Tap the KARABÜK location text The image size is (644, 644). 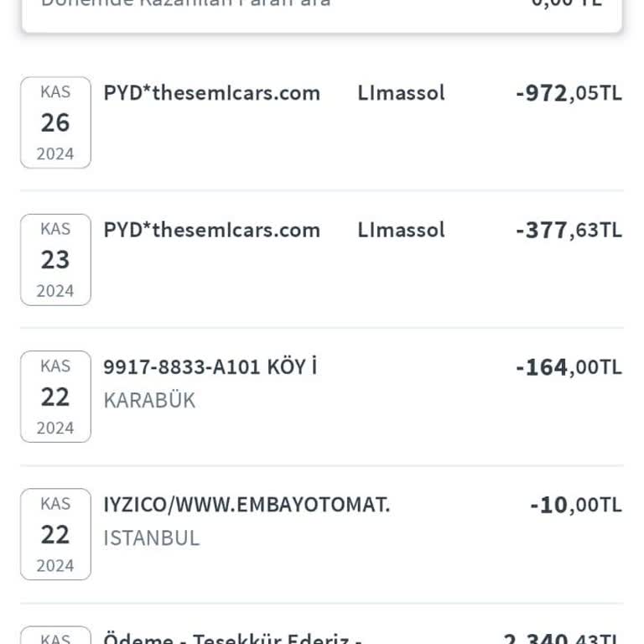point(149,401)
